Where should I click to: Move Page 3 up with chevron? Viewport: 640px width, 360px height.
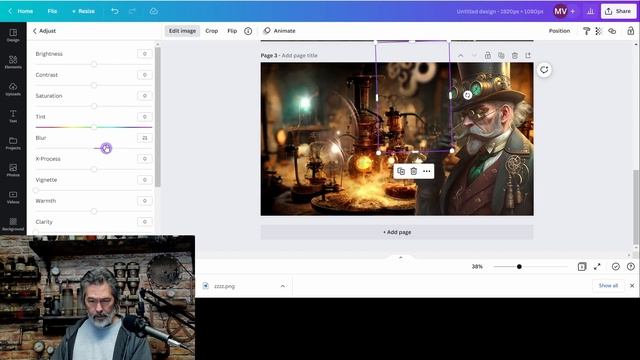[460, 55]
